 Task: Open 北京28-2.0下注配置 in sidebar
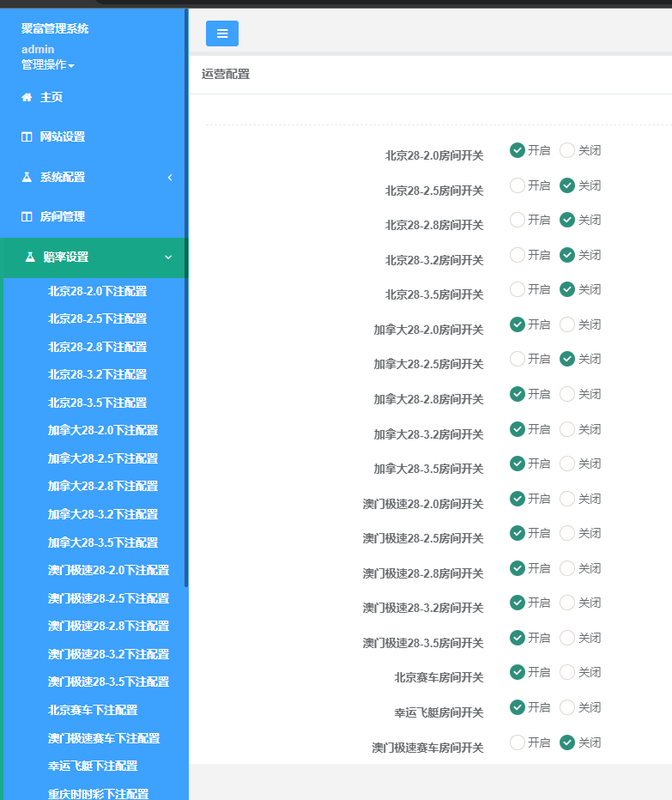pos(97,291)
